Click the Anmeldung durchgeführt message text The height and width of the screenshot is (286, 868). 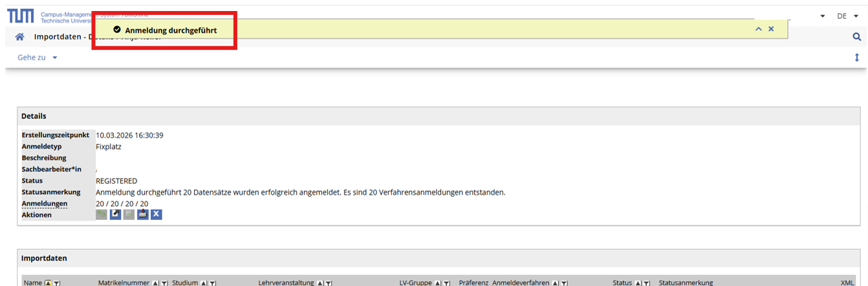(x=171, y=30)
